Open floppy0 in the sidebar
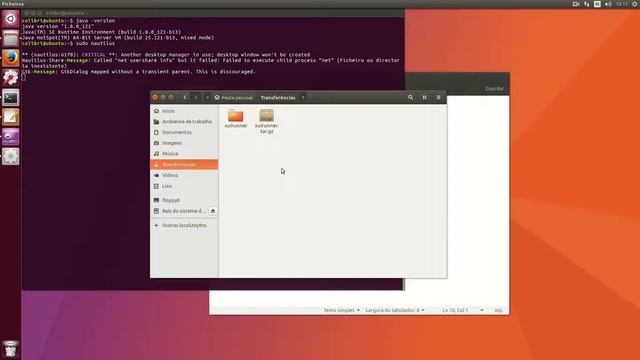This screenshot has width=640, height=360. pyautogui.click(x=184, y=200)
